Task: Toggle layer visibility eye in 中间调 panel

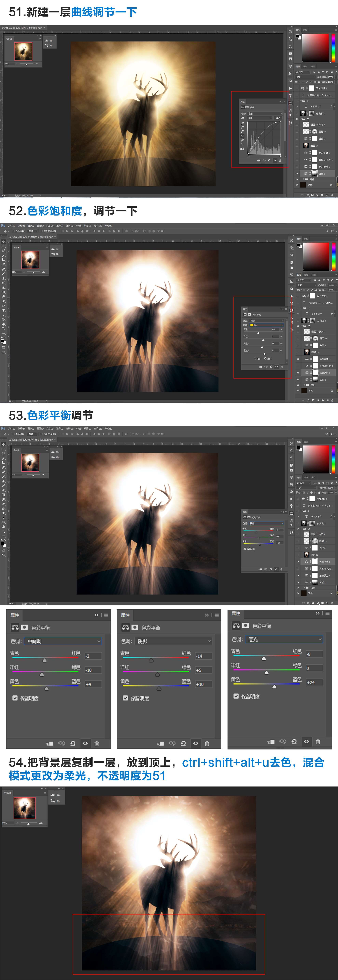Action: click(x=85, y=743)
